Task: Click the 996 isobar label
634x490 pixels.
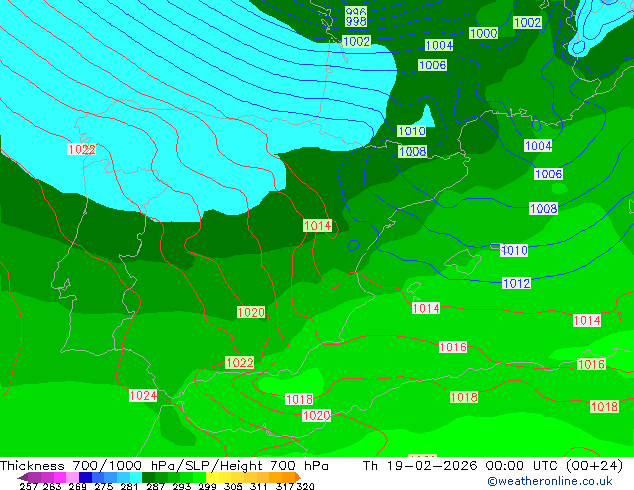Action: point(356,11)
